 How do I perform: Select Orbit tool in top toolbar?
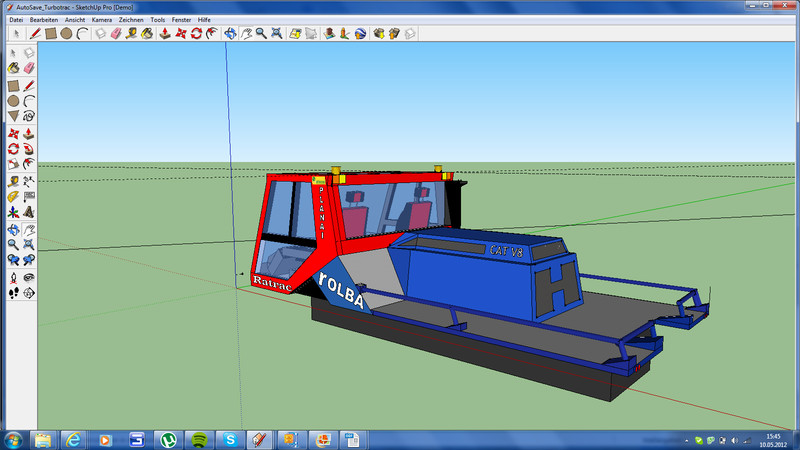pyautogui.click(x=230, y=34)
